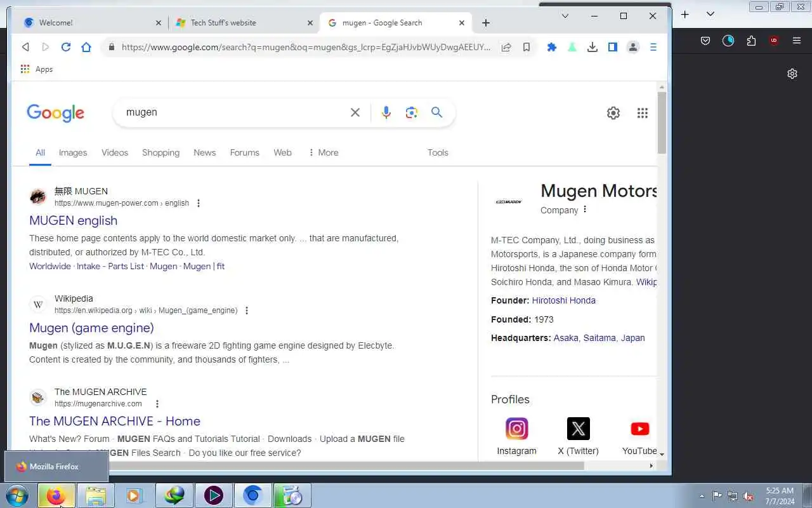This screenshot has width=812, height=508.
Task: Open The MUGEN ARCHIVE - Home link
Action: (115, 421)
